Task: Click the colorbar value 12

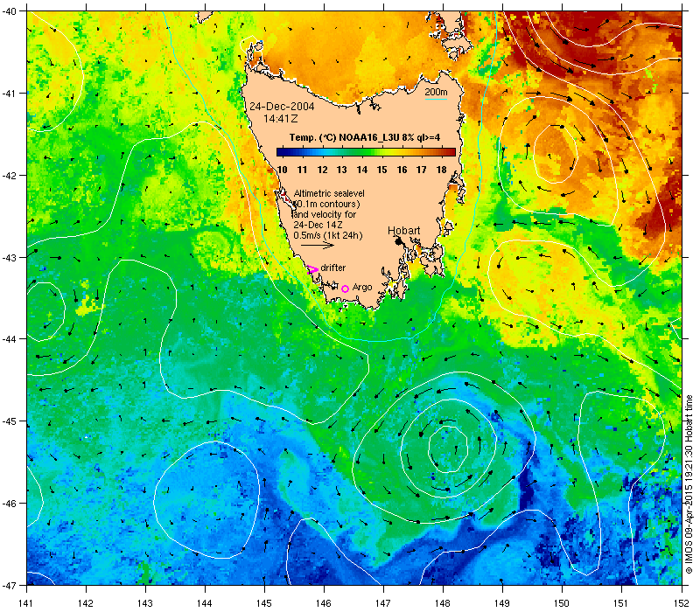Action: pos(322,170)
